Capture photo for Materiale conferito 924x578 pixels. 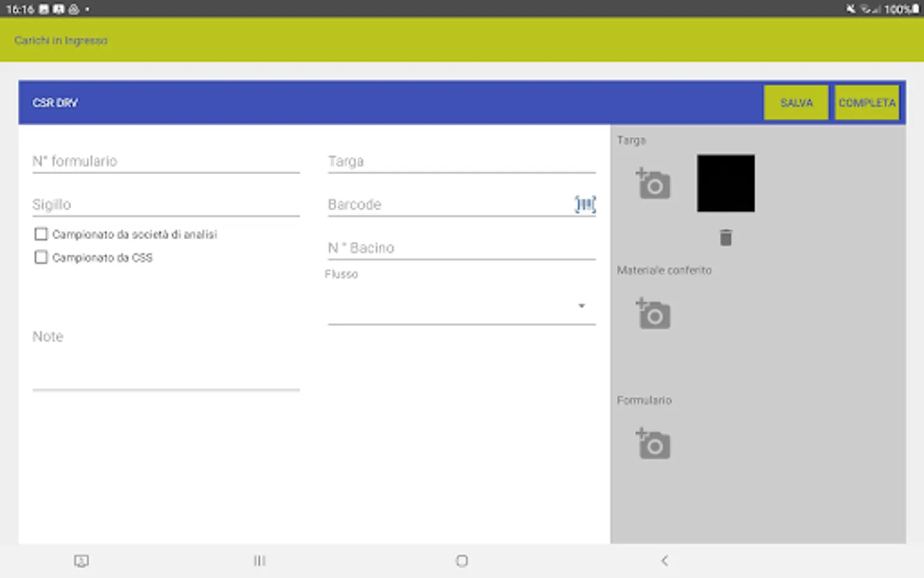coord(653,314)
